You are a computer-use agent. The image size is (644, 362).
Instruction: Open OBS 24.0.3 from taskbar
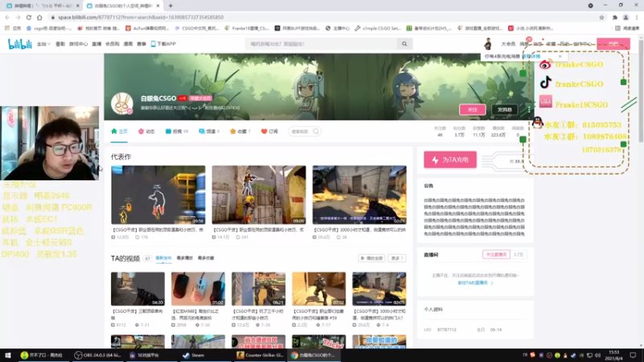[x=97, y=355]
